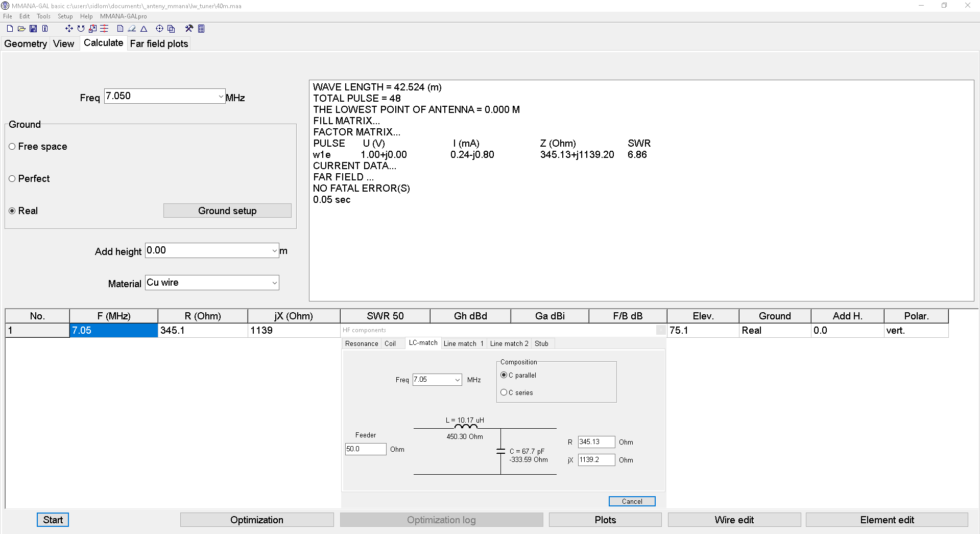The image size is (980, 534).
Task: Click the Feeder impedance input field
Action: click(x=365, y=449)
